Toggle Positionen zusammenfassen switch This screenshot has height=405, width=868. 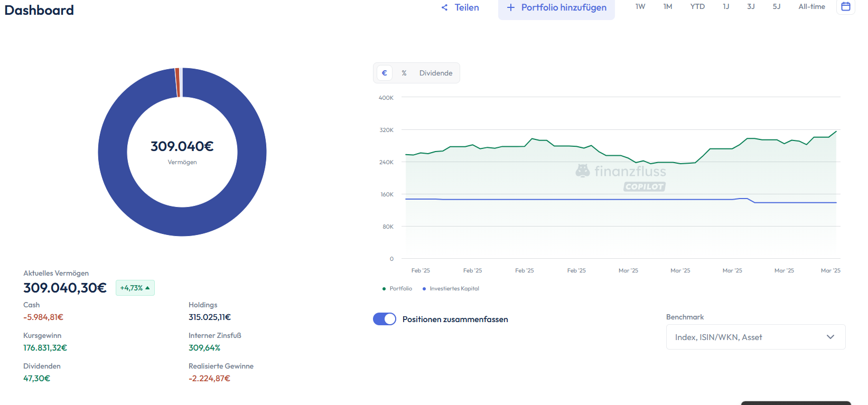[385, 319]
